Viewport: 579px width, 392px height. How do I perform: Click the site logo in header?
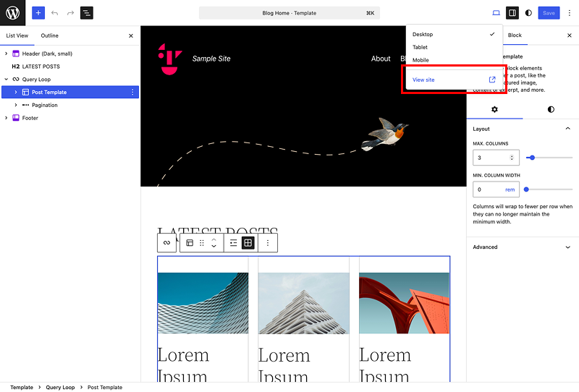click(x=170, y=59)
